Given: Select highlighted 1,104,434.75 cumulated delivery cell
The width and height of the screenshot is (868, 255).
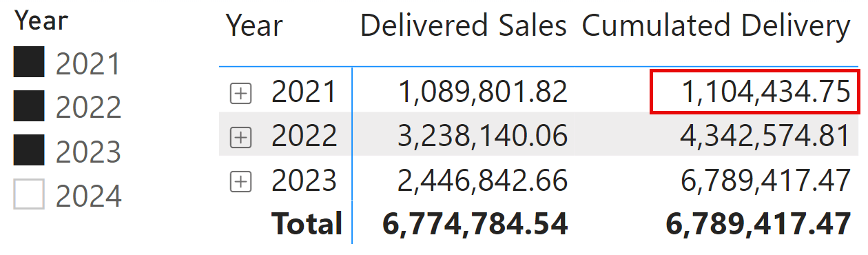Looking at the screenshot, I should click(x=756, y=92).
